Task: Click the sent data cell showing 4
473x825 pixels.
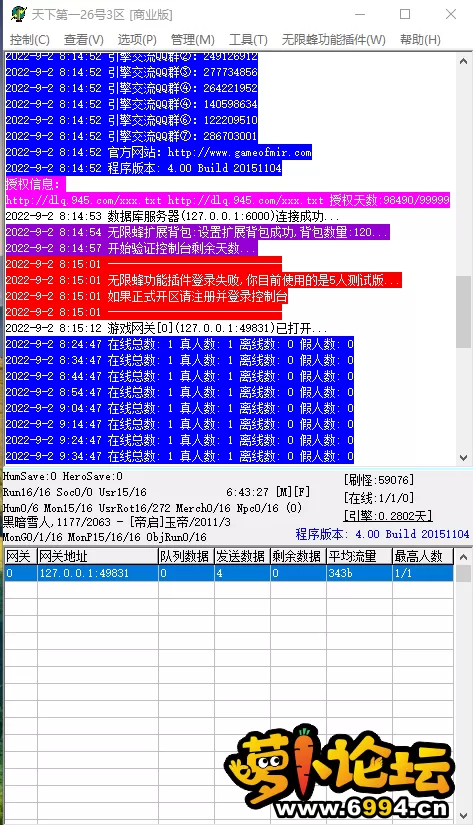Action: tap(243, 573)
